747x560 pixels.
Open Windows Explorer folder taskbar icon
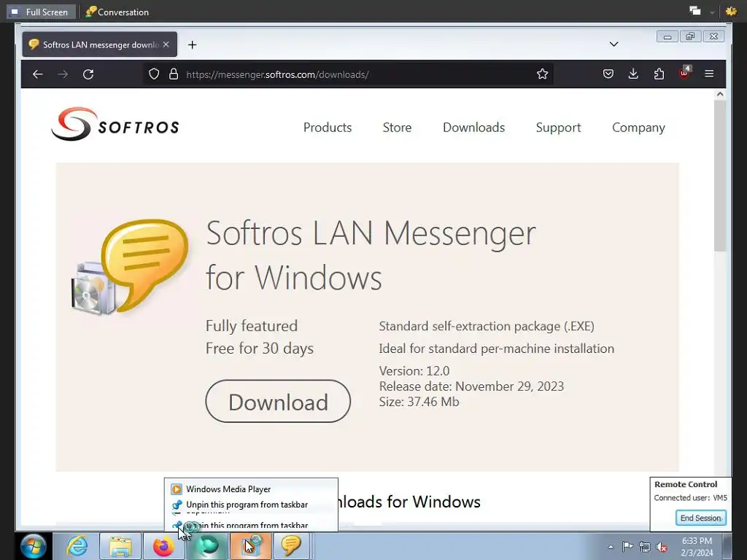(120, 546)
